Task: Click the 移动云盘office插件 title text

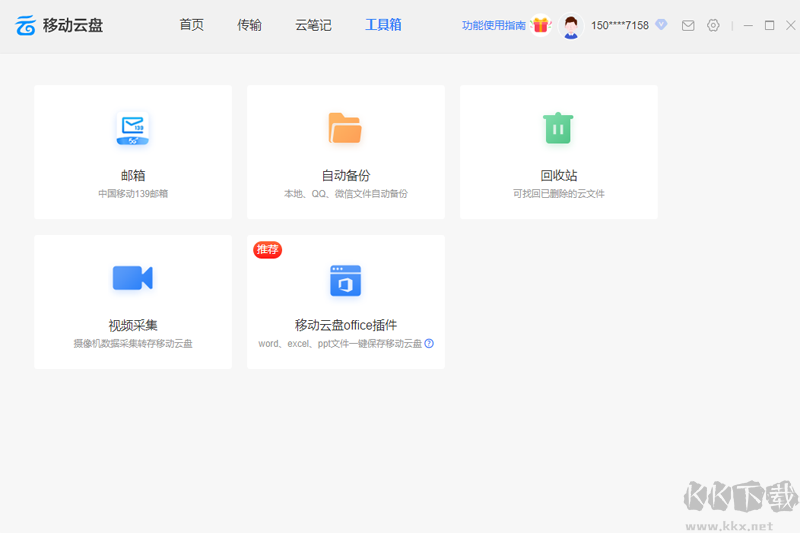Action: (346, 325)
